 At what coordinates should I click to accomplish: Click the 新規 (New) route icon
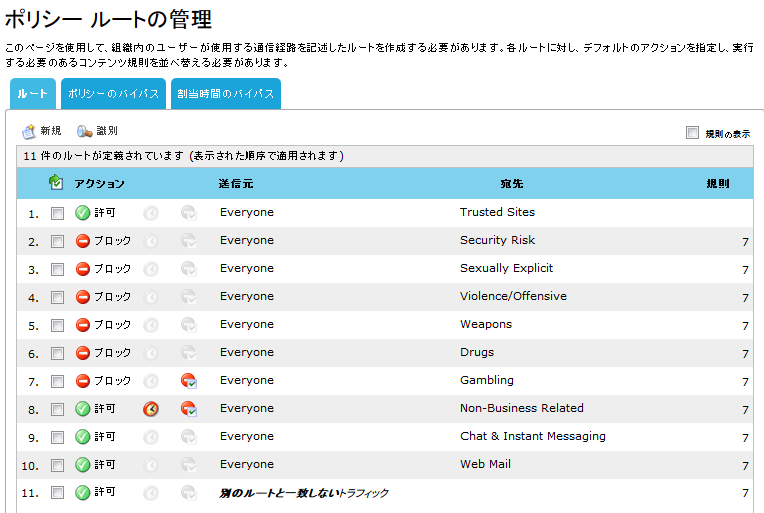[29, 131]
